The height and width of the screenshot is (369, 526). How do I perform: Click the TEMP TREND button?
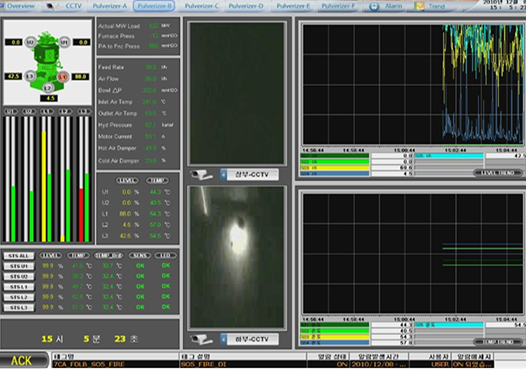[x=498, y=342]
